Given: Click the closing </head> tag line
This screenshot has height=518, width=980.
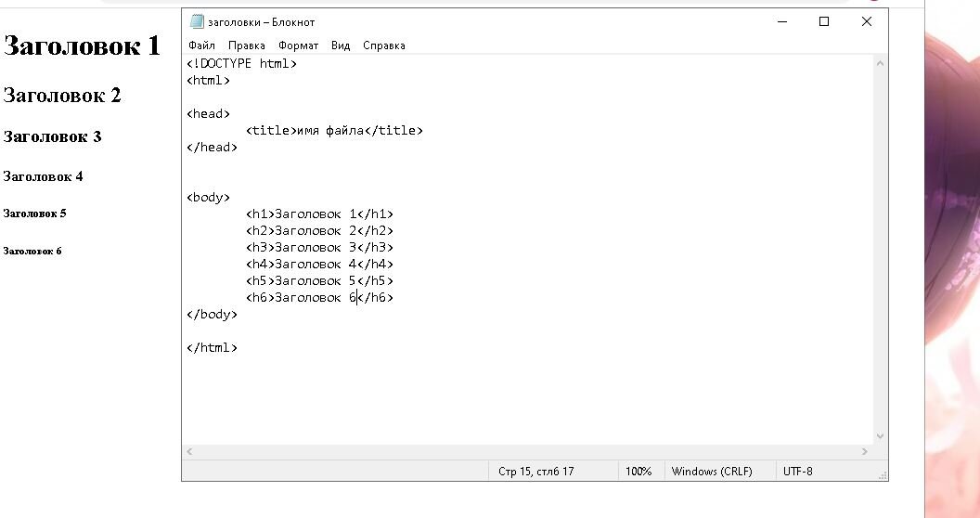Looking at the screenshot, I should [x=212, y=148].
